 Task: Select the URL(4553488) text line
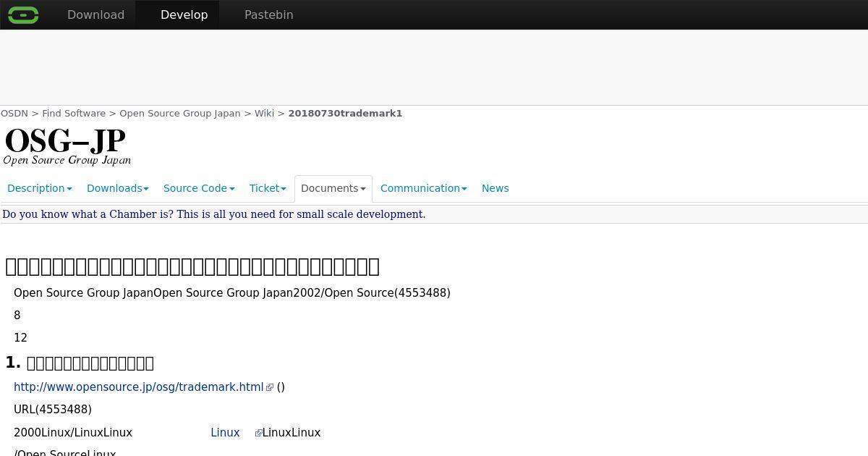click(53, 410)
